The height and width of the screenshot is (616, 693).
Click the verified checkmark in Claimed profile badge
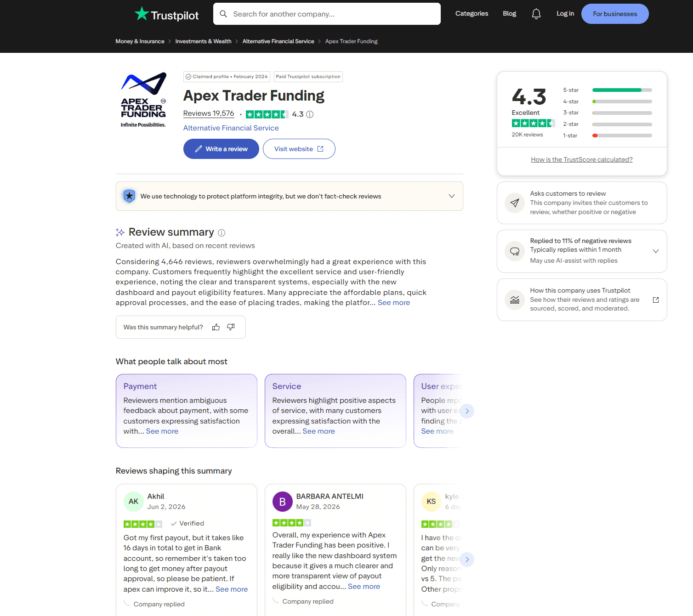point(188,77)
